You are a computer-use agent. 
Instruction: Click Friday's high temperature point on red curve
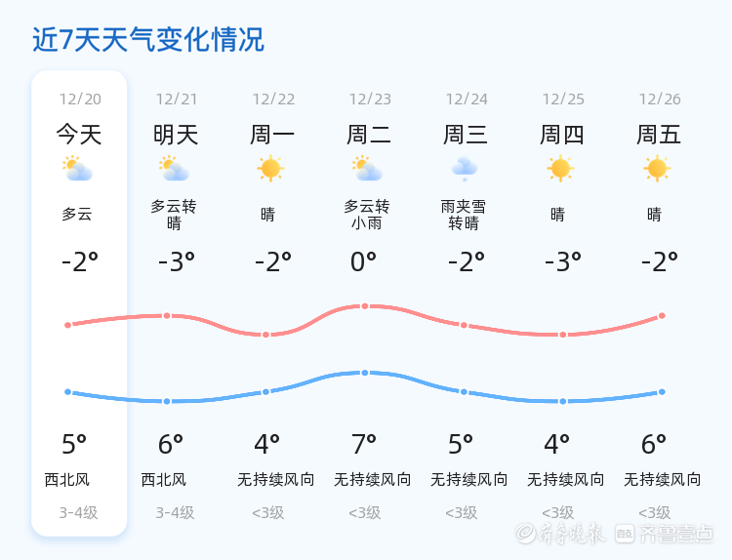click(662, 315)
